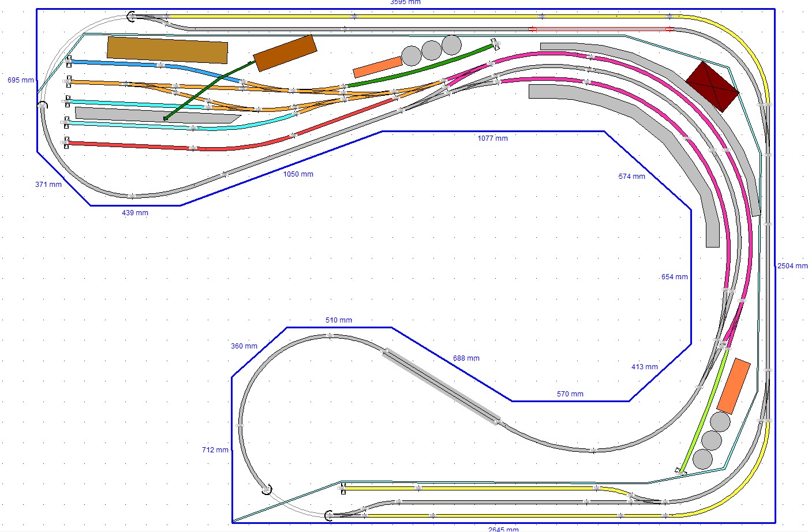Select the 439 mm dimension label
This screenshot has width=808, height=532.
point(135,213)
